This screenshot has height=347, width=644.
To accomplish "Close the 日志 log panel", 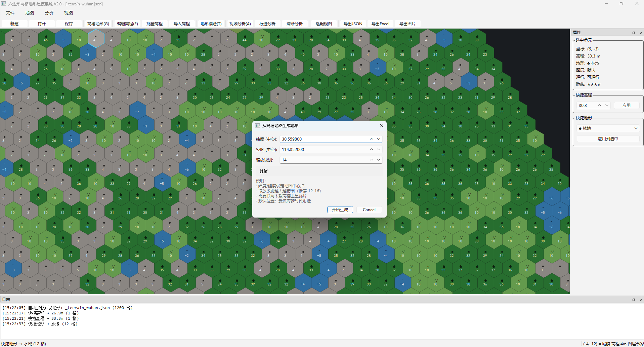I will coord(641,300).
